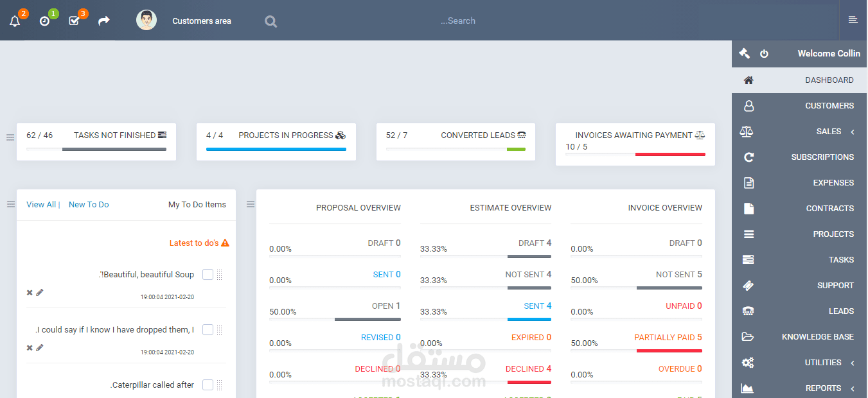Go to the Dashboard menu item
The width and height of the screenshot is (868, 398).
click(x=829, y=80)
